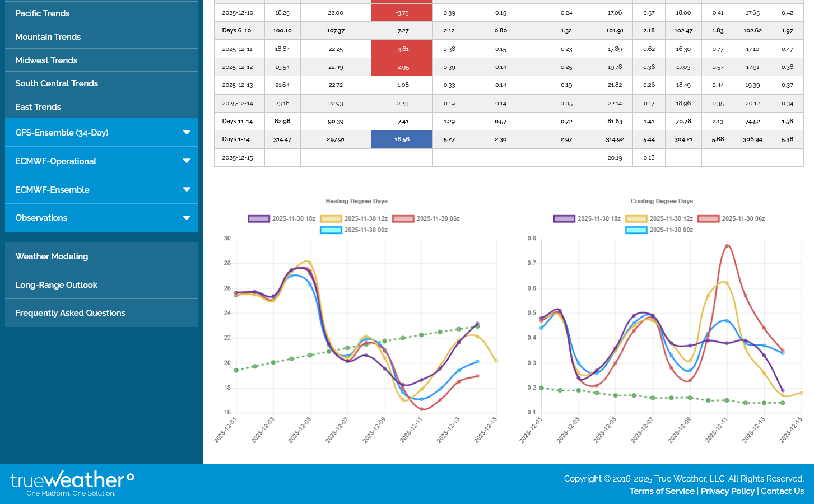Click yellow 12z legend swatch in Cooling chart

coord(636,219)
